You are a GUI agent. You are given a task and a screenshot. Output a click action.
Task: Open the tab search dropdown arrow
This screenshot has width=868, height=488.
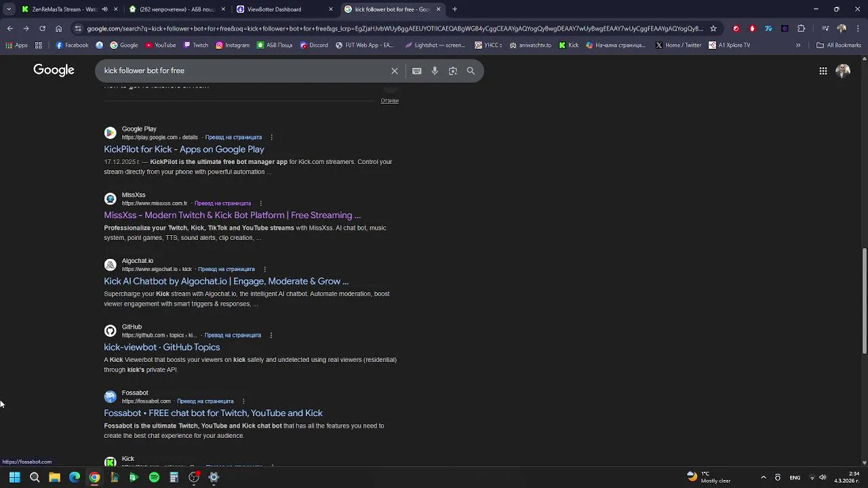coord(8,9)
